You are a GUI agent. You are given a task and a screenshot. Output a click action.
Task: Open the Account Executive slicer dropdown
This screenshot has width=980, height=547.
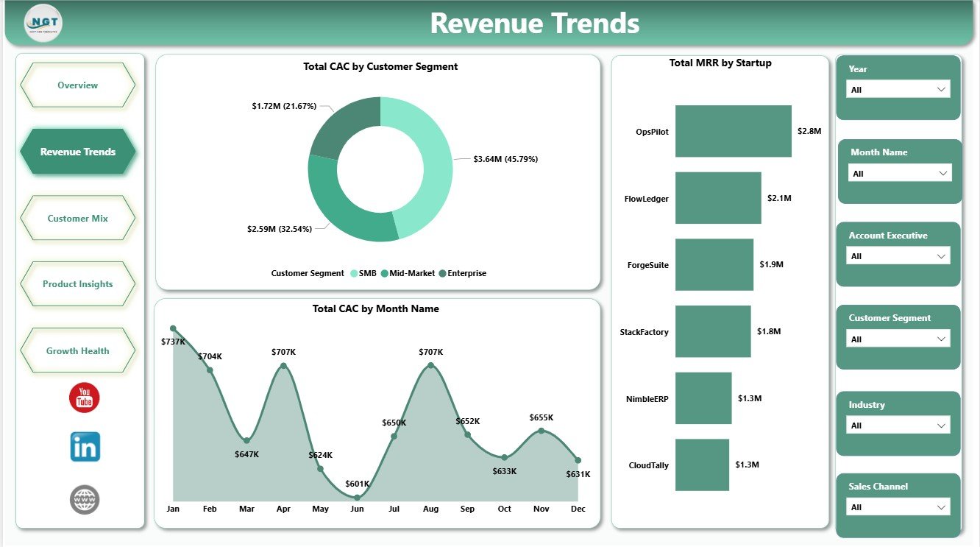coord(898,255)
